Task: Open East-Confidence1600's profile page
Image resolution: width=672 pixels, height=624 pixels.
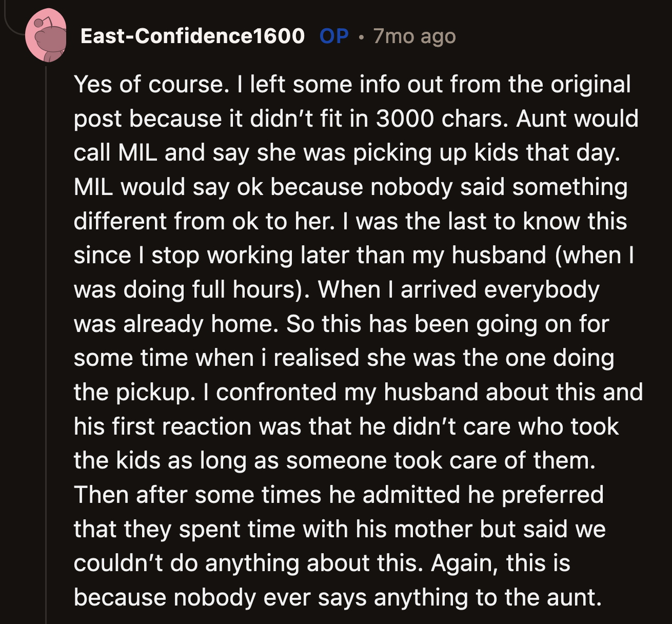Action: [191, 36]
